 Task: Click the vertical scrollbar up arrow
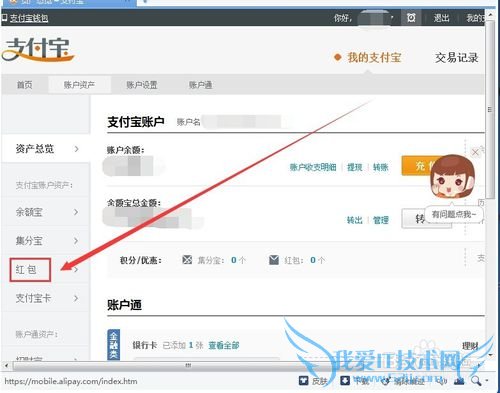[490, 15]
